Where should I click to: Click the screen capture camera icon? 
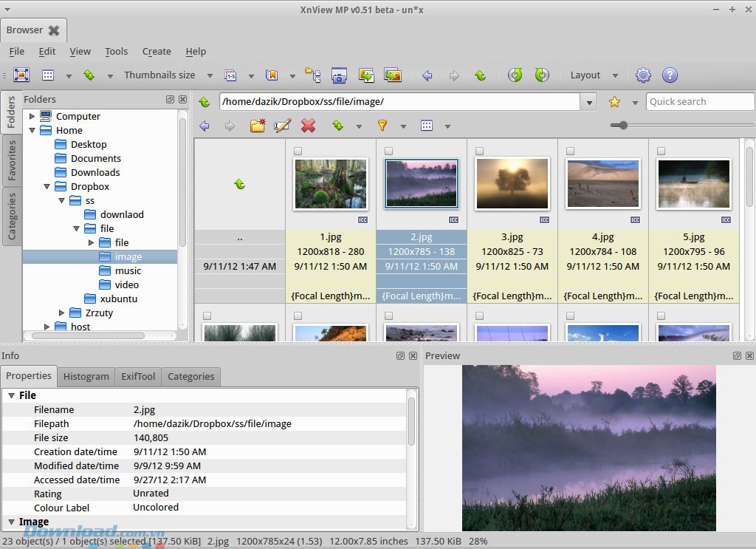pos(339,75)
